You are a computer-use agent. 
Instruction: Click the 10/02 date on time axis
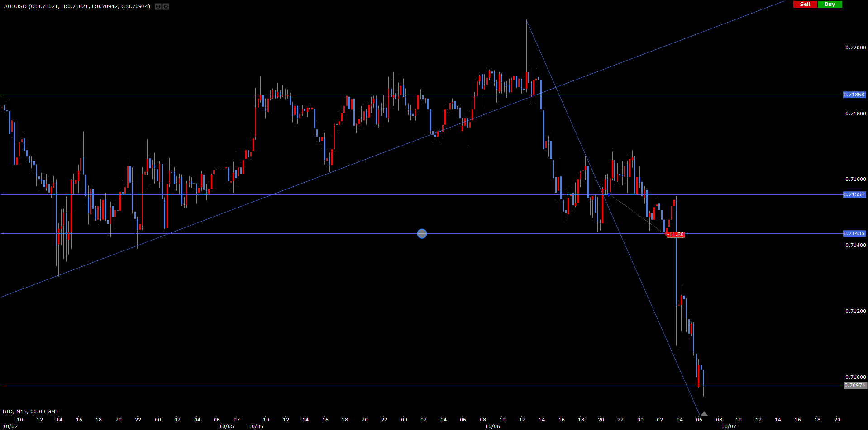tap(10, 426)
